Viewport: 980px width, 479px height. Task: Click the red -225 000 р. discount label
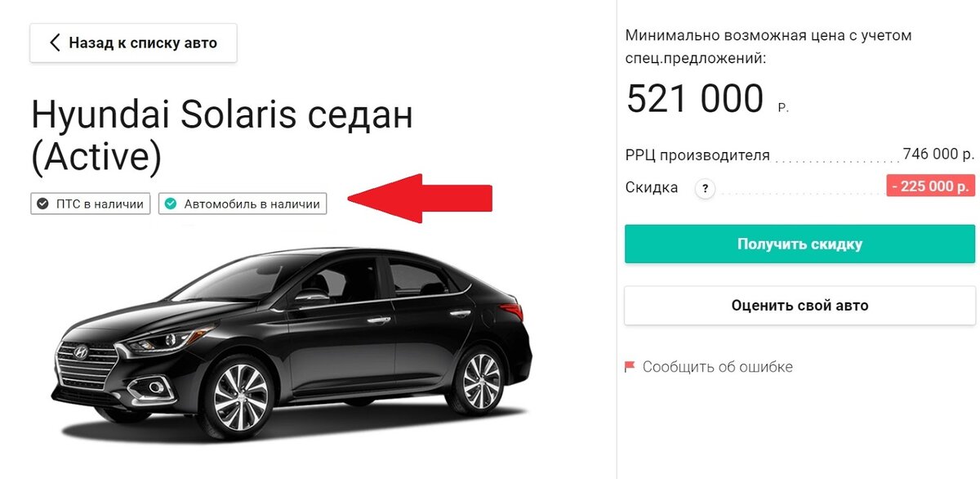(930, 186)
